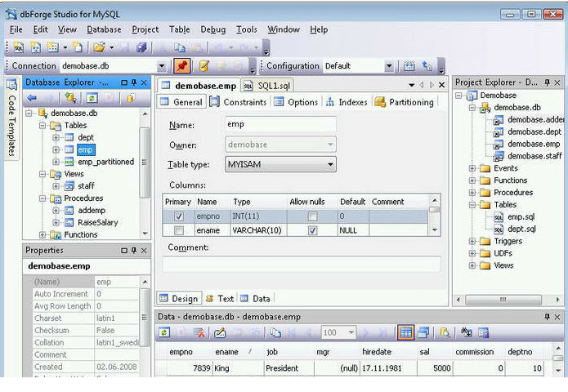Open the Database menu

[x=104, y=29]
